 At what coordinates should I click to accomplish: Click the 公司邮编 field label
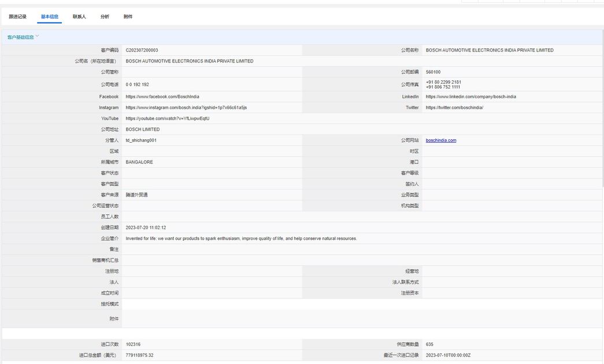coord(410,72)
